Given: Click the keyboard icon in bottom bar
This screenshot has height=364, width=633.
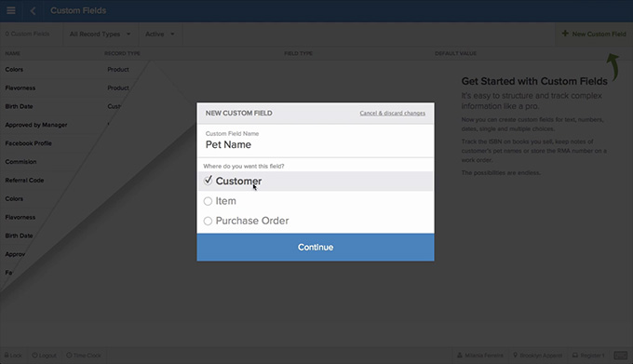Looking at the screenshot, I should tap(621, 355).
